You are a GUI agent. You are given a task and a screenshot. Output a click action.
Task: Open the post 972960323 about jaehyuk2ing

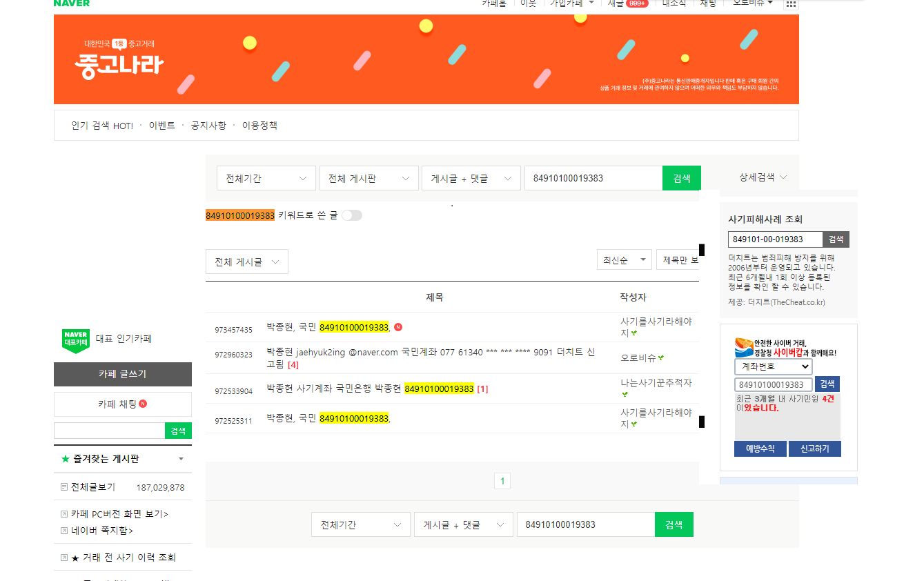tap(431, 357)
